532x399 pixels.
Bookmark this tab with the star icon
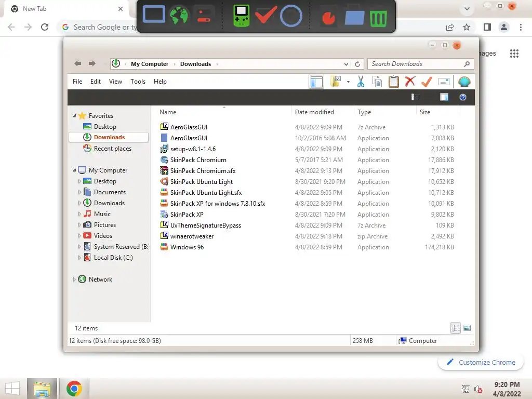pos(467,27)
